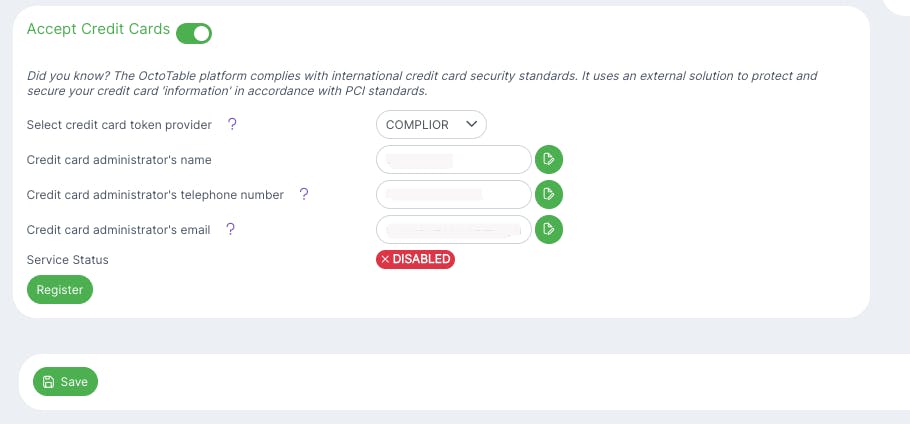Focus the administrator's name input field
The height and width of the screenshot is (424, 910).
point(453,160)
